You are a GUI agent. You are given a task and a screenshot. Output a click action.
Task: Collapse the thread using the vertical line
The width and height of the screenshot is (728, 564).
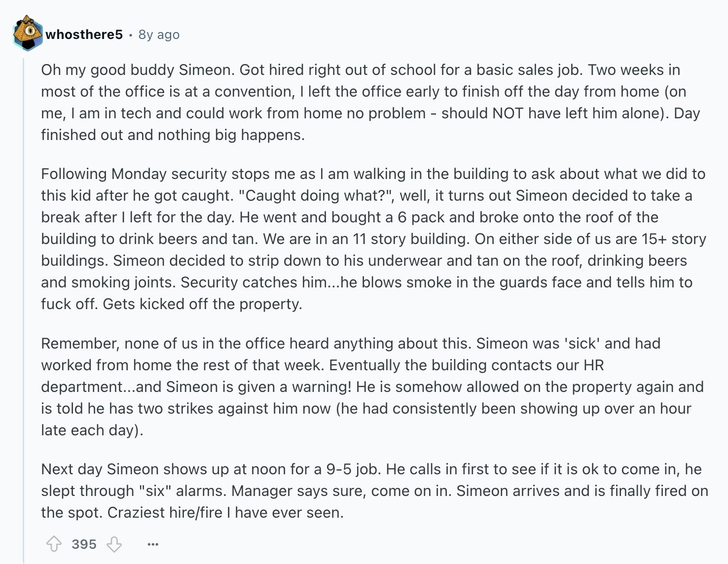(23, 311)
